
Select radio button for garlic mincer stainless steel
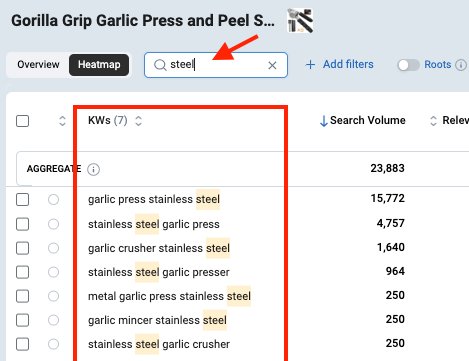pos(53,320)
